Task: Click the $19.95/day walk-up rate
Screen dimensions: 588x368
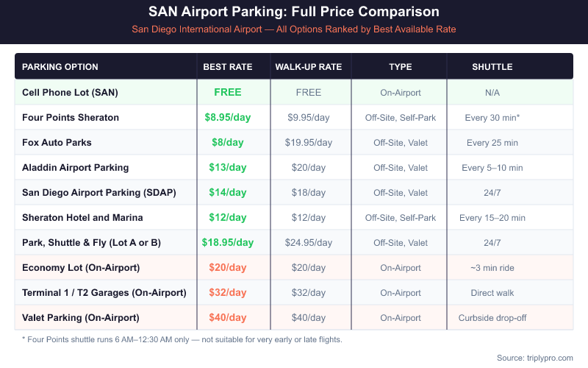Action: pos(309,143)
